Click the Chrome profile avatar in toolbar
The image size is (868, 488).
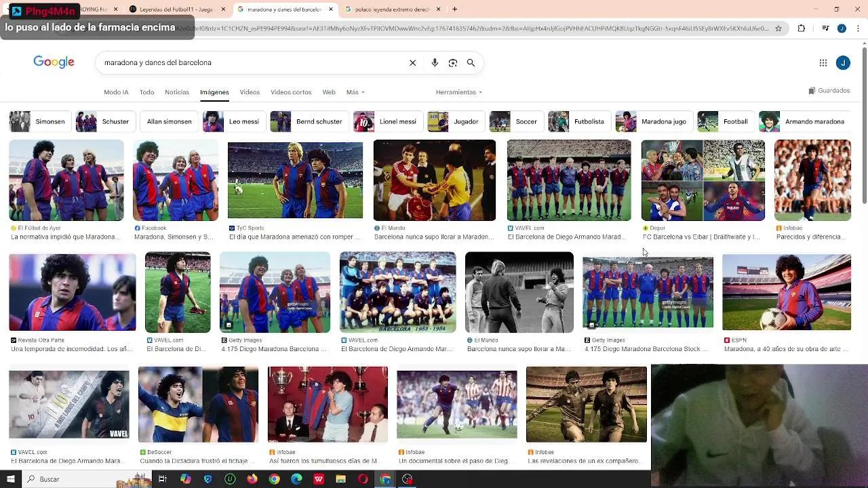click(x=842, y=28)
